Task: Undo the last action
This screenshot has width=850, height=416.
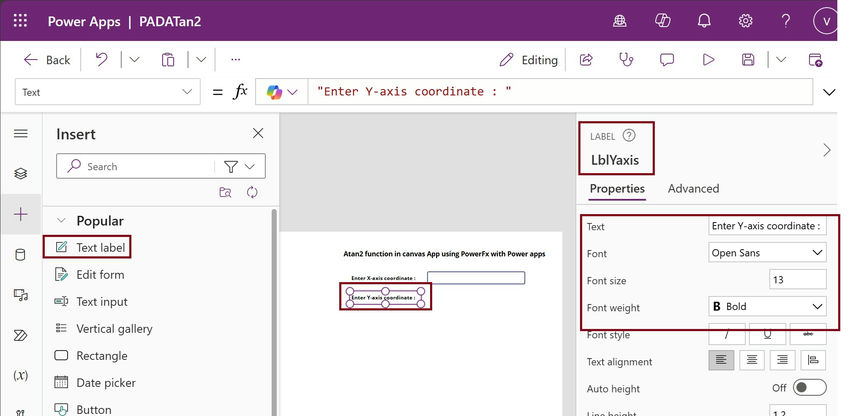Action: (101, 60)
